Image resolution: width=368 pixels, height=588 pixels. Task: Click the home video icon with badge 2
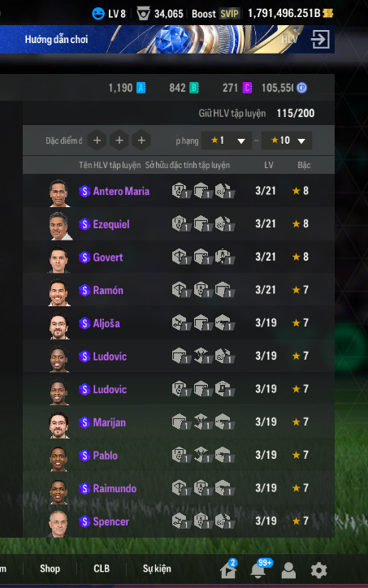tap(228, 569)
